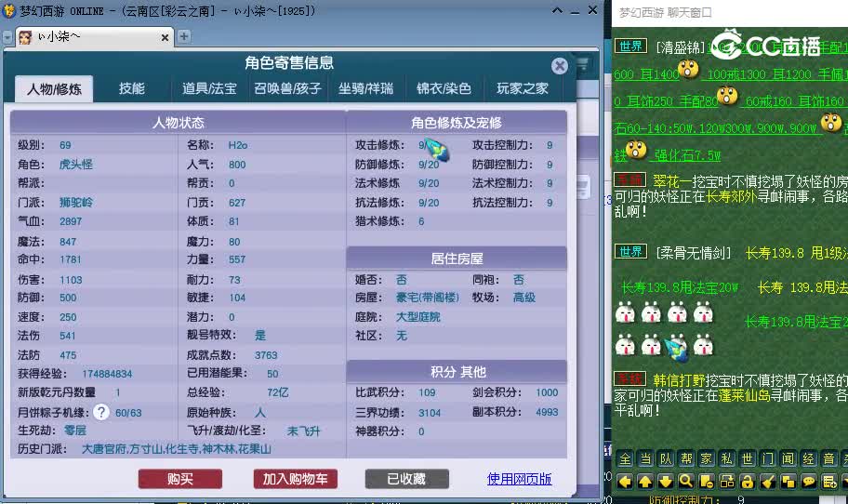Clear chat with the broom icon
The image size is (848, 504).
(768, 482)
